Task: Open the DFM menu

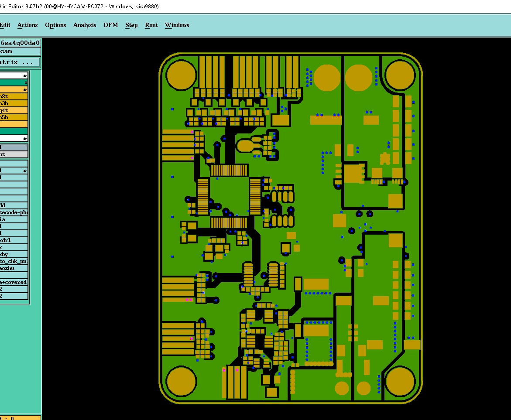Action: coord(111,25)
